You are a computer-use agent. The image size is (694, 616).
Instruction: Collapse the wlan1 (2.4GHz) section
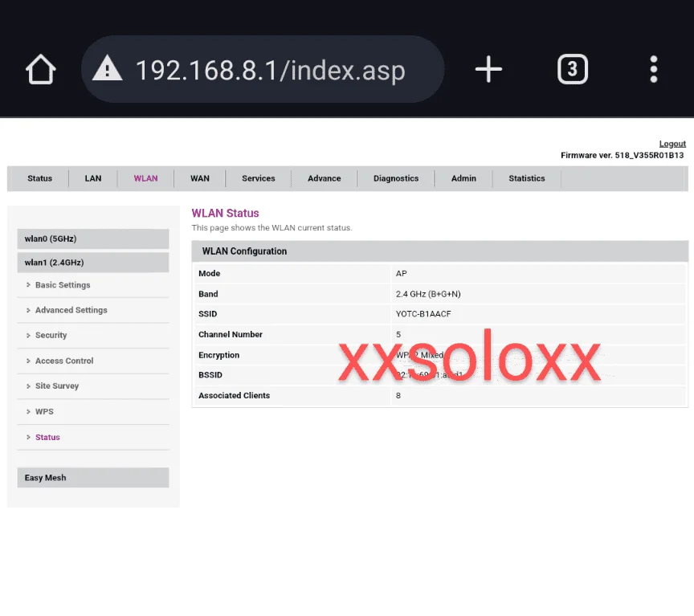[93, 263]
